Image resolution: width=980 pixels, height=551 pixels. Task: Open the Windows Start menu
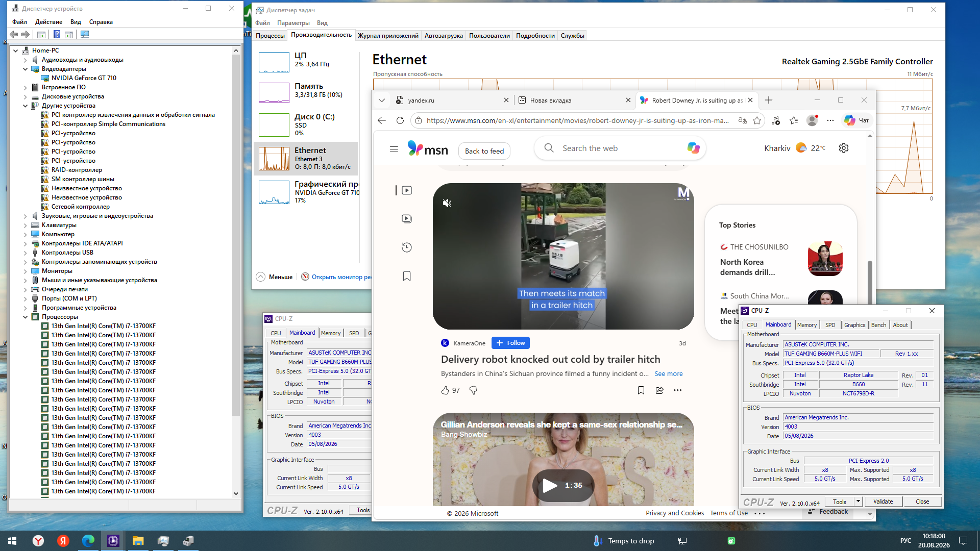tap(12, 541)
